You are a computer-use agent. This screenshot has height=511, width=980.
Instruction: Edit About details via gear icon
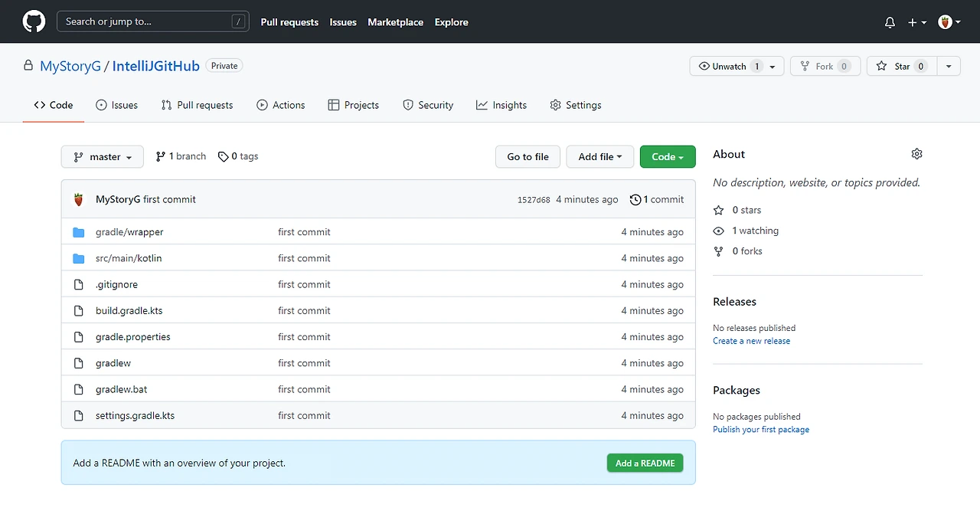click(916, 154)
